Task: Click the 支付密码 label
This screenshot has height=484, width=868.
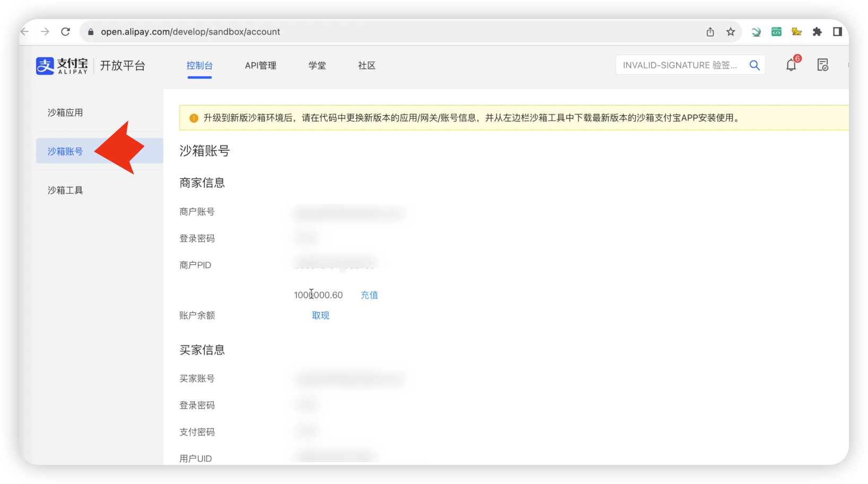Action: [x=197, y=432]
